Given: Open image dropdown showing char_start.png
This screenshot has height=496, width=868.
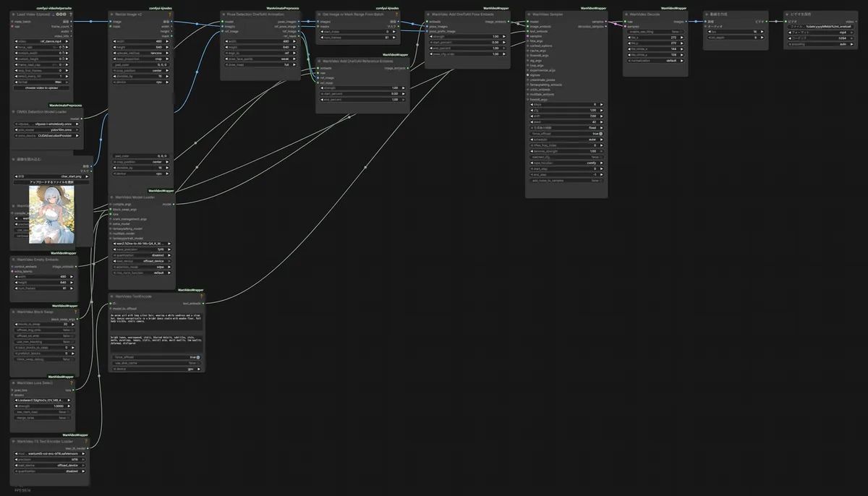Looking at the screenshot, I should (51, 176).
